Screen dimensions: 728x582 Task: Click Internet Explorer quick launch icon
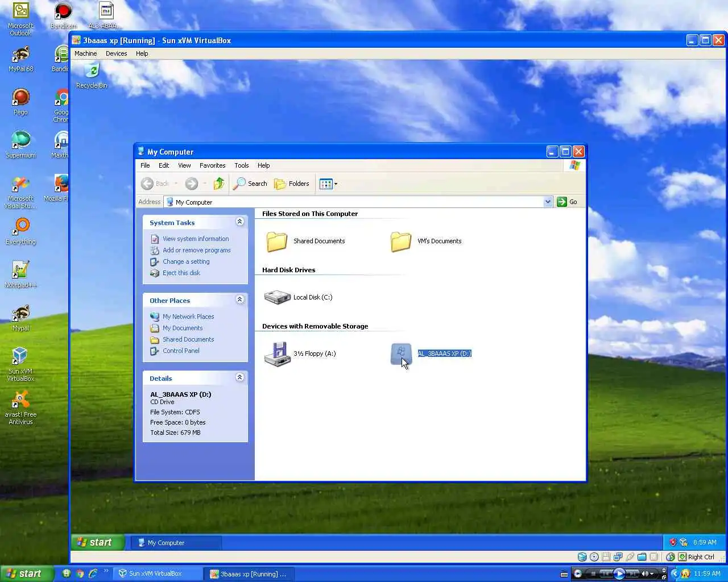point(93,573)
